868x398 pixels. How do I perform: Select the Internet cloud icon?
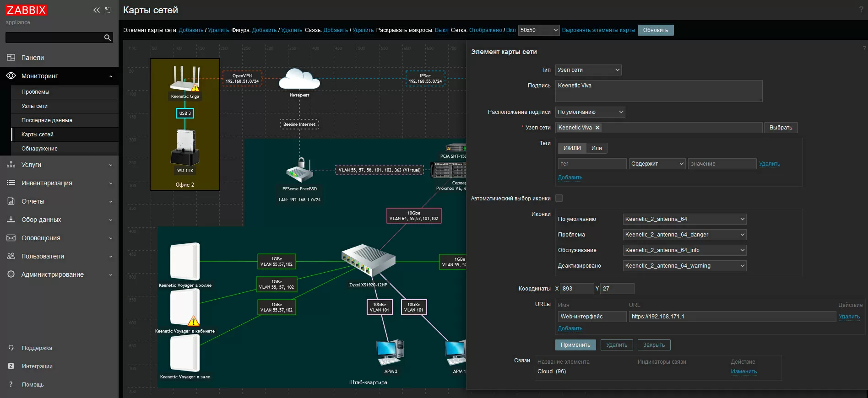click(x=299, y=79)
